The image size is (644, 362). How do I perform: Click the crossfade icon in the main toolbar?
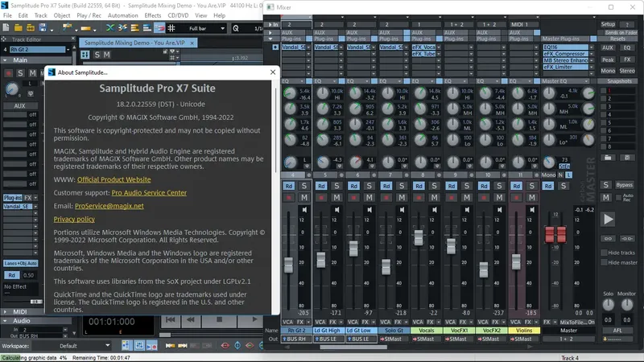[x=110, y=28]
